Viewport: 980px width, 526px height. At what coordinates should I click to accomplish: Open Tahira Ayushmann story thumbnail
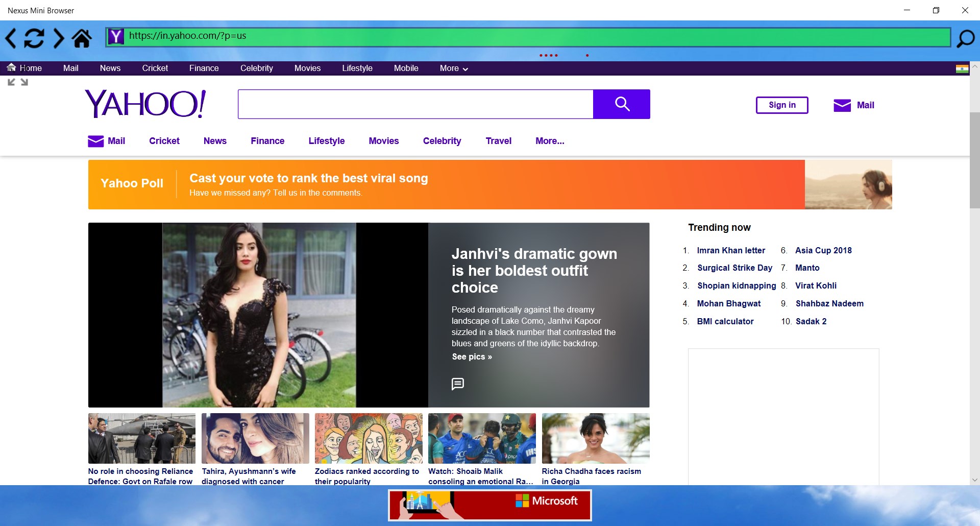255,438
